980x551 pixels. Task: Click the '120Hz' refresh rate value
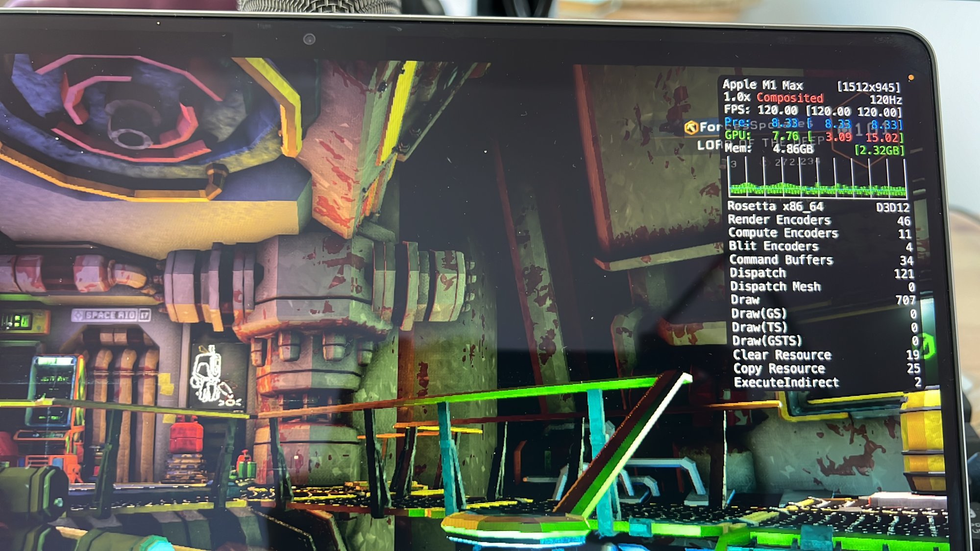886,100
